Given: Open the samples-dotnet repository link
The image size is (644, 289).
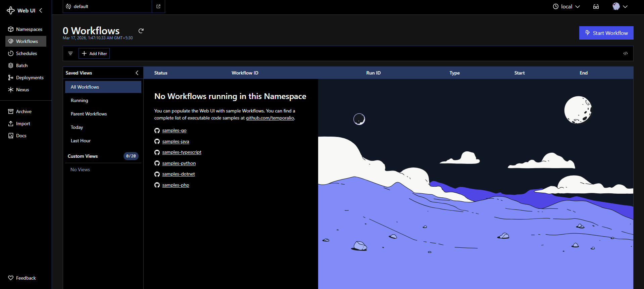Looking at the screenshot, I should tap(179, 174).
